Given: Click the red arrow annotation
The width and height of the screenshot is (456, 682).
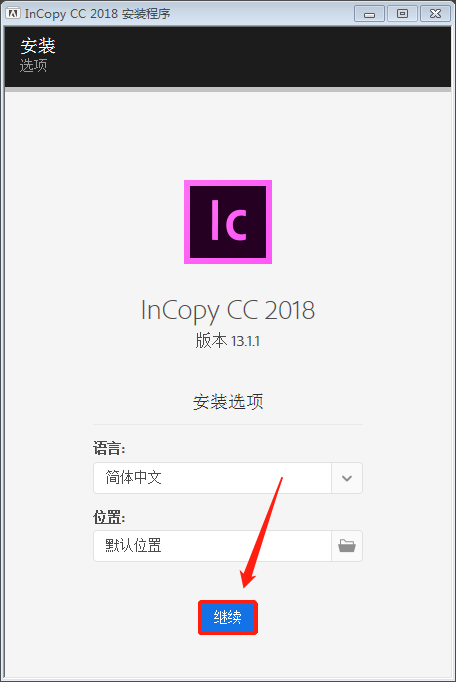Looking at the screenshot, I should click(x=262, y=533).
